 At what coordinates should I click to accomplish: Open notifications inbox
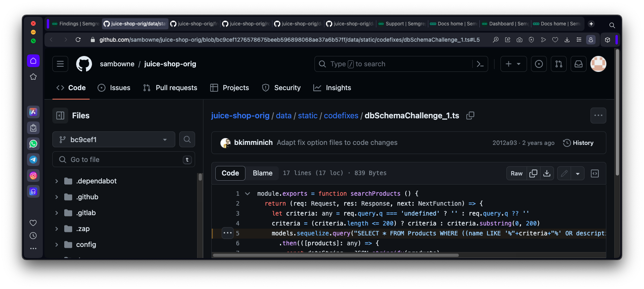[x=579, y=64]
